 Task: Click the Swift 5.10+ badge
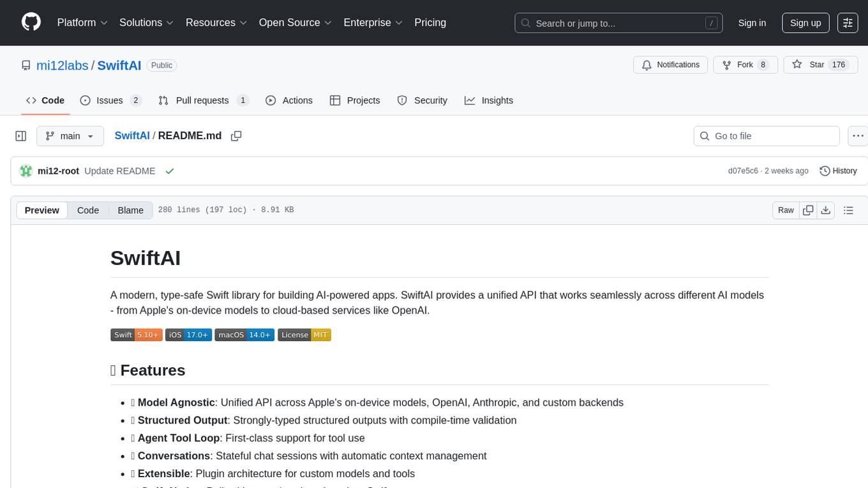tap(137, 335)
